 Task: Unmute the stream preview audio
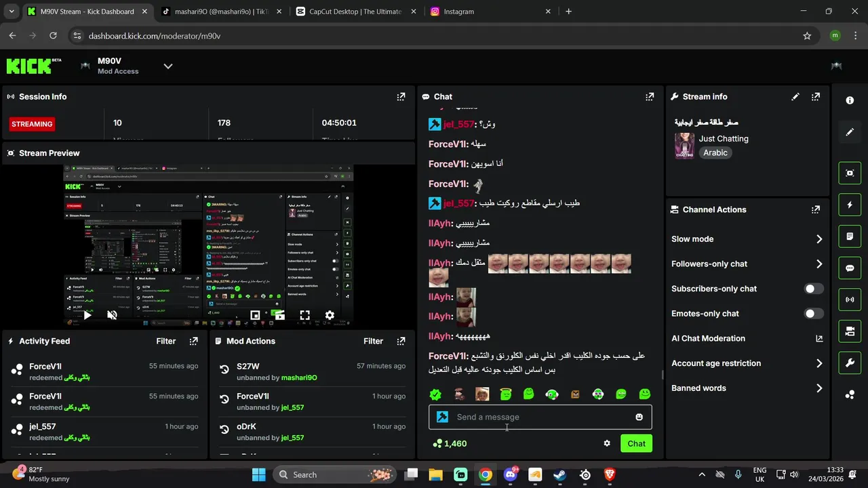pyautogui.click(x=113, y=315)
